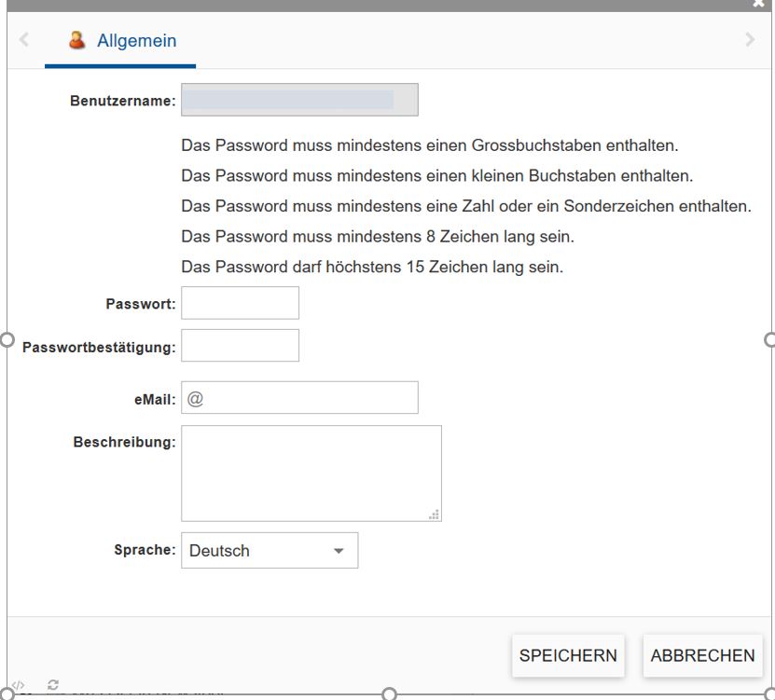This screenshot has width=775, height=700.
Task: Close the dialog with the X icon
Action: coord(758,4)
